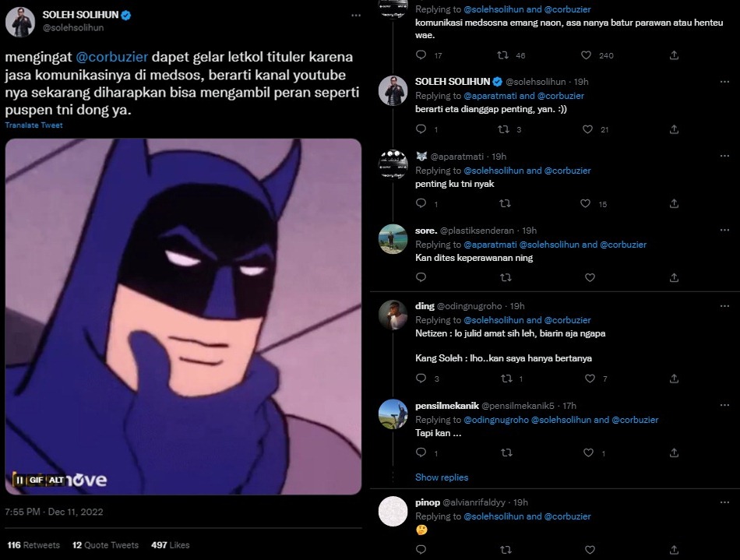Image resolution: width=740 pixels, height=560 pixels.
Task: Share pensilmekanik's "Tapi kan" reply
Action: coord(674,453)
